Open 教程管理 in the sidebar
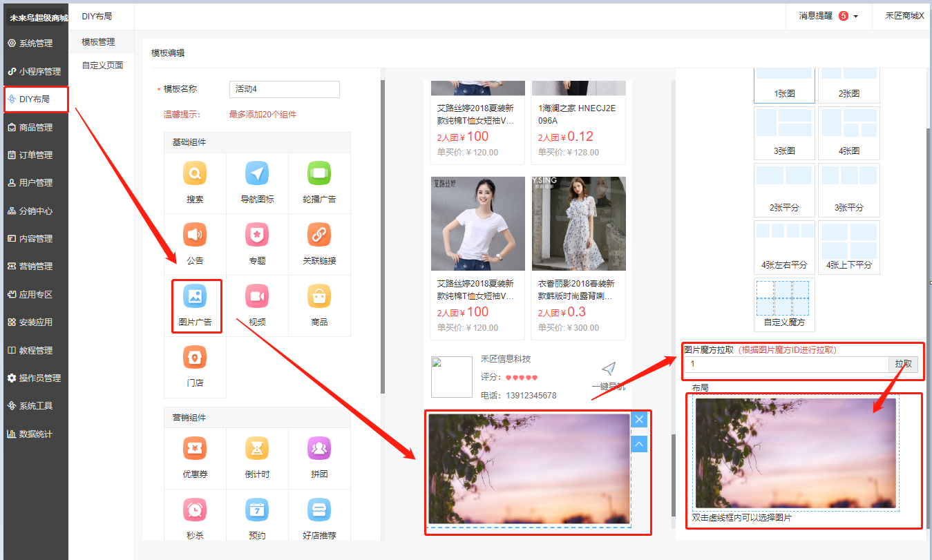Viewport: 932px width, 560px height. [35, 350]
